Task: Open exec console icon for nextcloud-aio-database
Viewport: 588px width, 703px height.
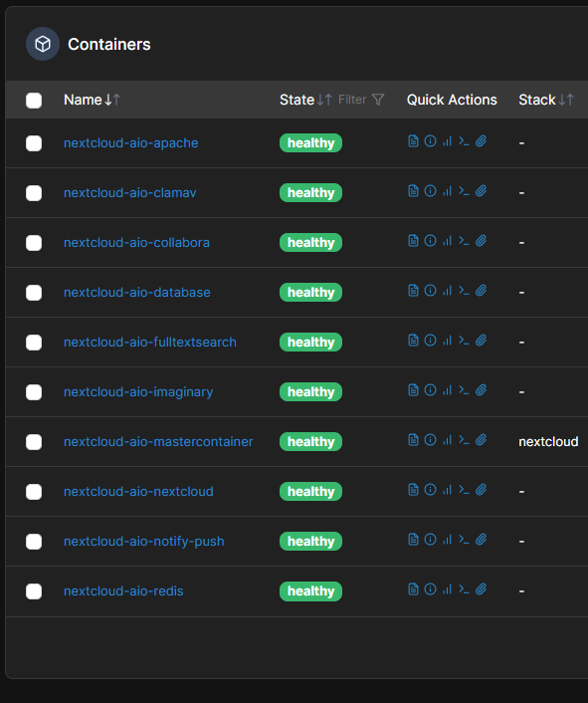Action: click(464, 291)
